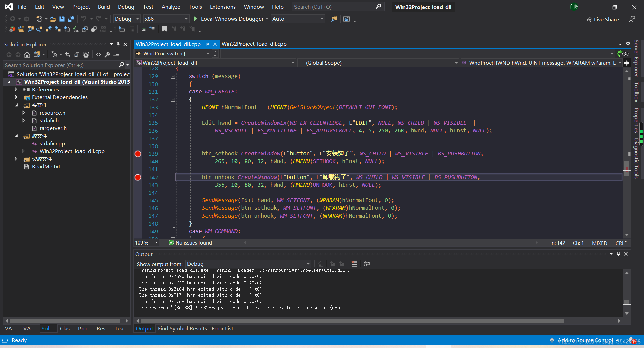This screenshot has width=644, height=348.
Task: Toggle word wrap in the Output panel
Action: click(x=367, y=264)
